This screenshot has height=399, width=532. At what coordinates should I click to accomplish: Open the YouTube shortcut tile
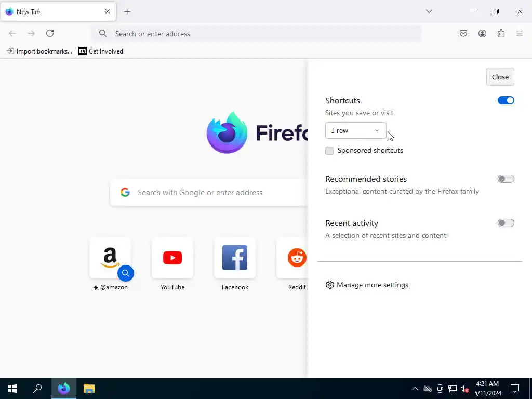click(x=172, y=258)
